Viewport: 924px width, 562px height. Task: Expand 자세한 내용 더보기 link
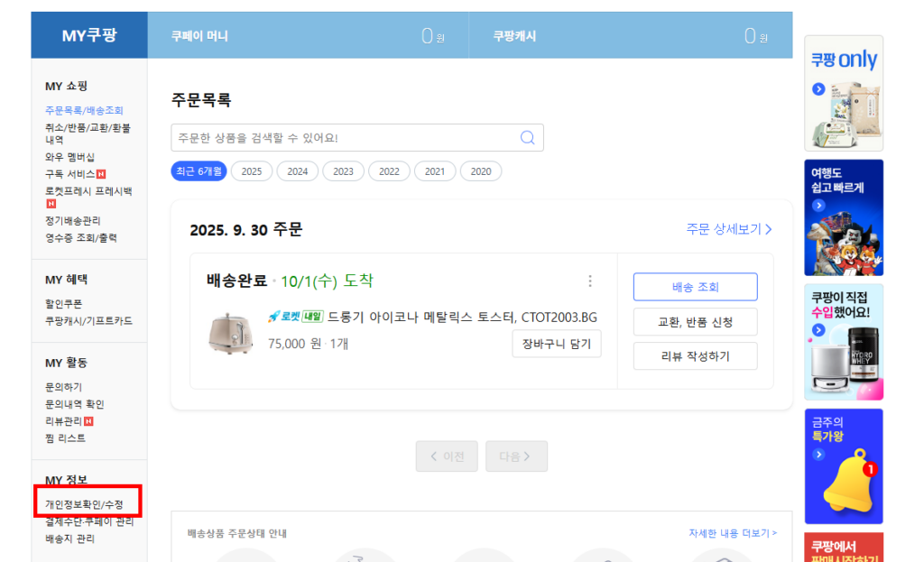point(732,534)
